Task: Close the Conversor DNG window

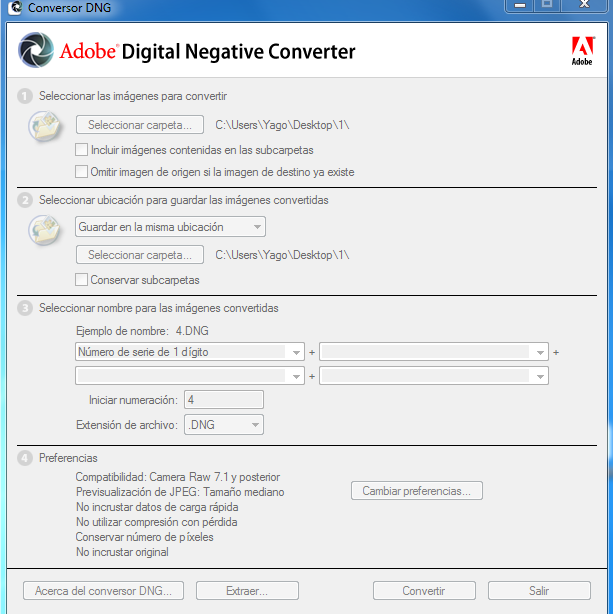Action: (x=584, y=5)
